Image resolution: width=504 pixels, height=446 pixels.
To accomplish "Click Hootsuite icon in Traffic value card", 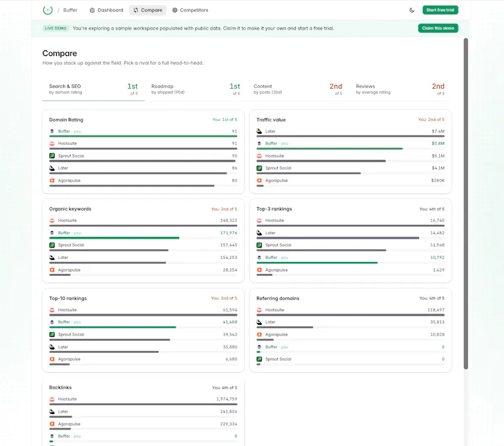I will [x=259, y=156].
